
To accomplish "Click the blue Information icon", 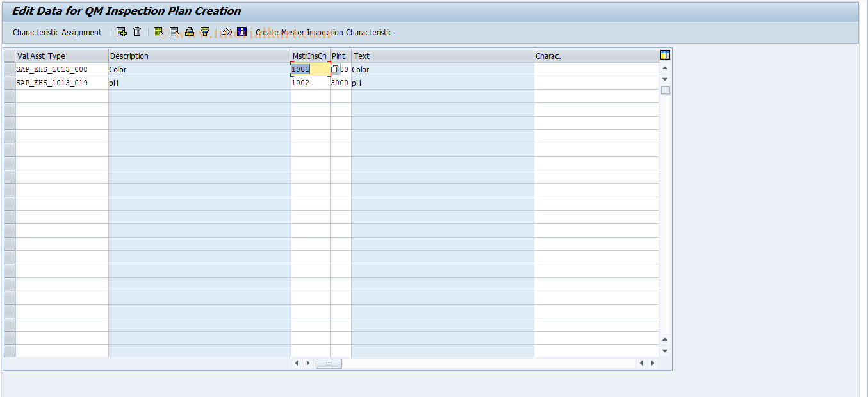I will coord(241,31).
